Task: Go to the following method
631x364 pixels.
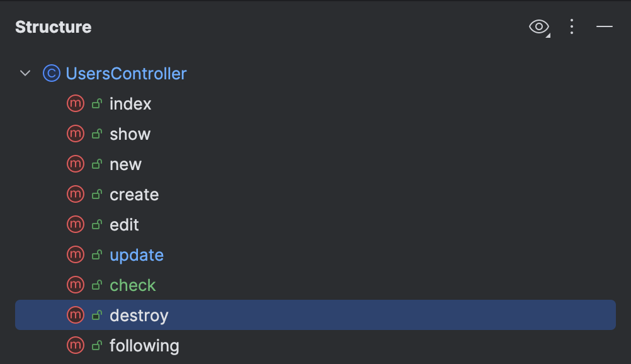Action: [144, 346]
